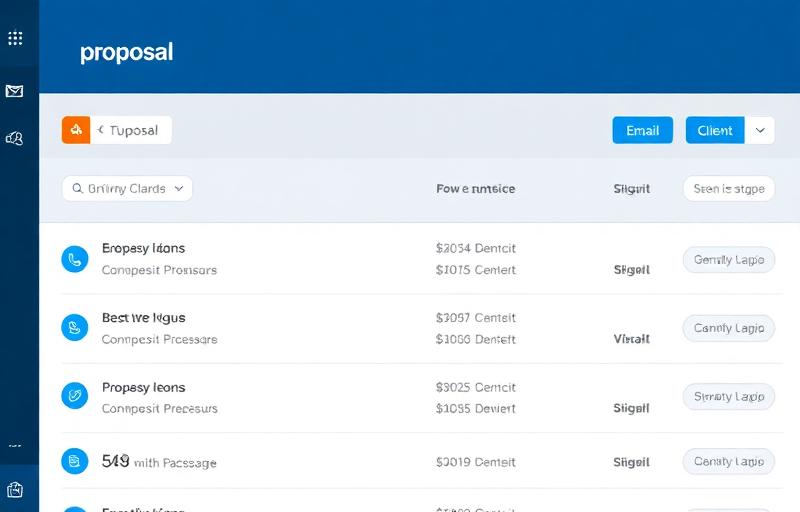Screen dimensions: 800x512
Task: Click the orange icon beside Tuposal
Action: (76, 130)
